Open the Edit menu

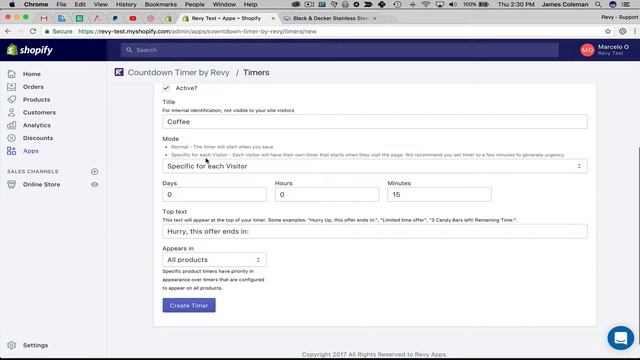(80, 4)
